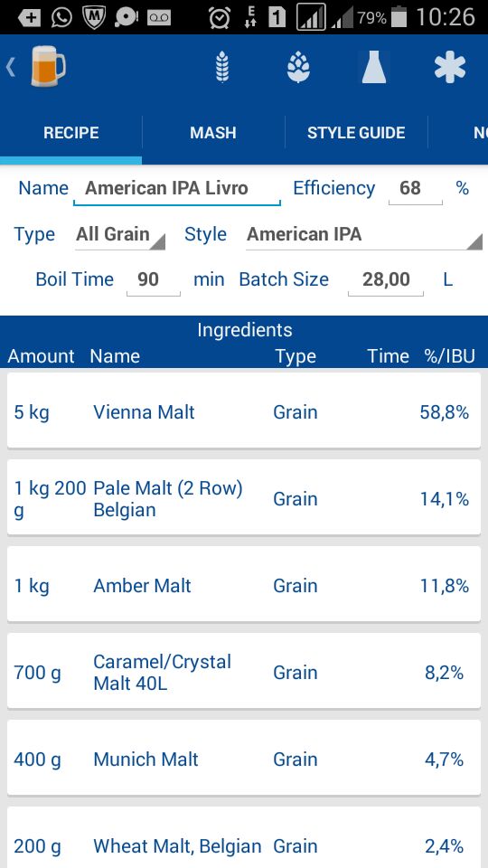
Task: Tap the back chevron beside the mug
Action: point(11,67)
